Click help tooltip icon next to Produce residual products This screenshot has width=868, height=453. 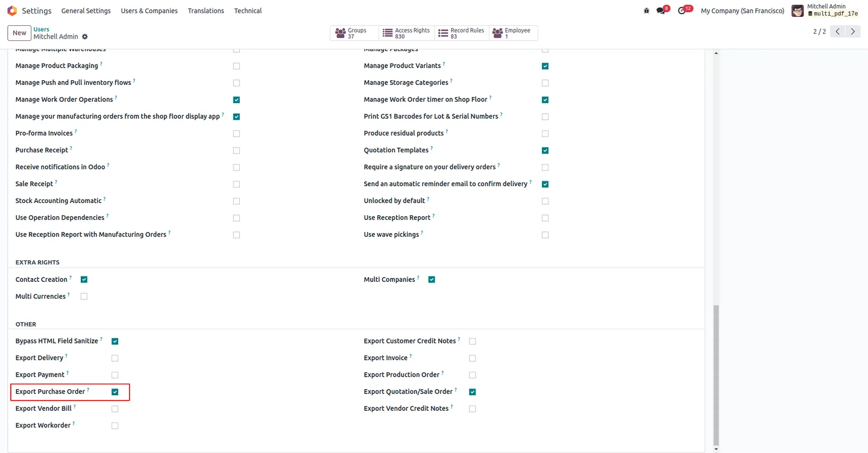pyautogui.click(x=447, y=131)
